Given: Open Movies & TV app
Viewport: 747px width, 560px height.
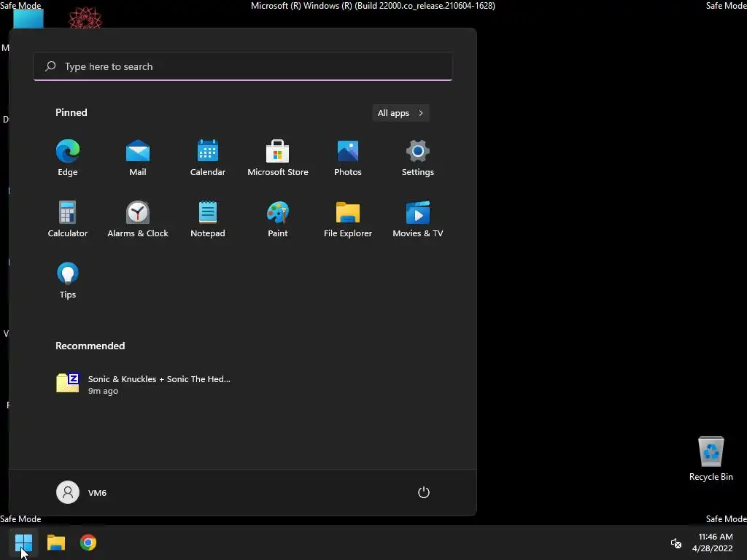Looking at the screenshot, I should (x=418, y=219).
